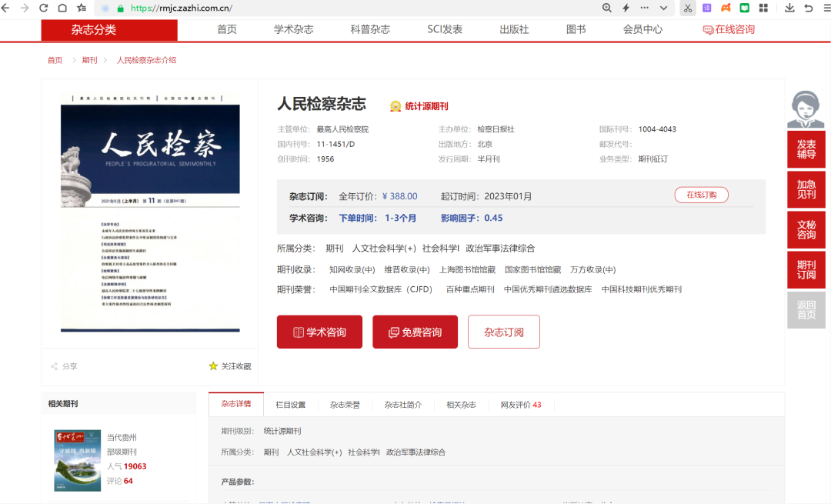Click 加急见刊 sidebar button
The image size is (831, 504).
tap(806, 189)
